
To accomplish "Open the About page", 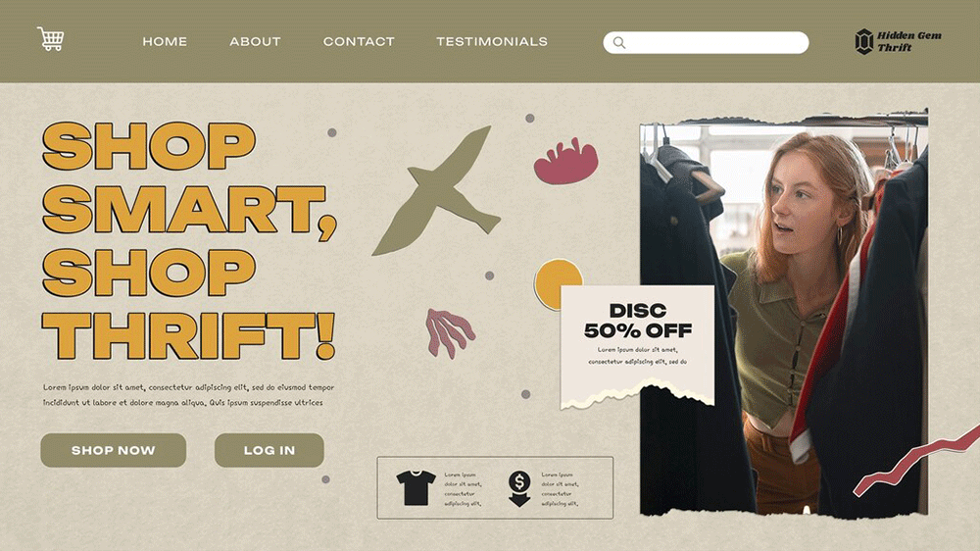I will [255, 42].
